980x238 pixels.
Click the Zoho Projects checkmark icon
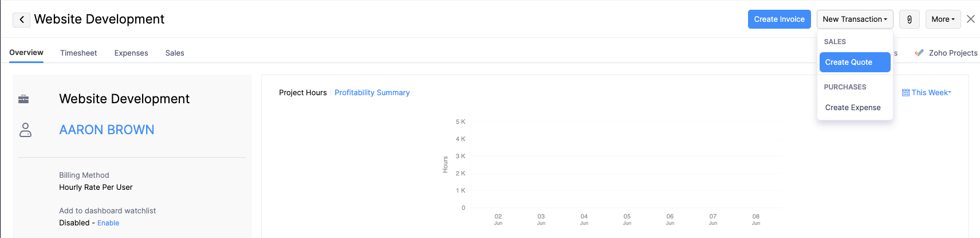point(919,53)
